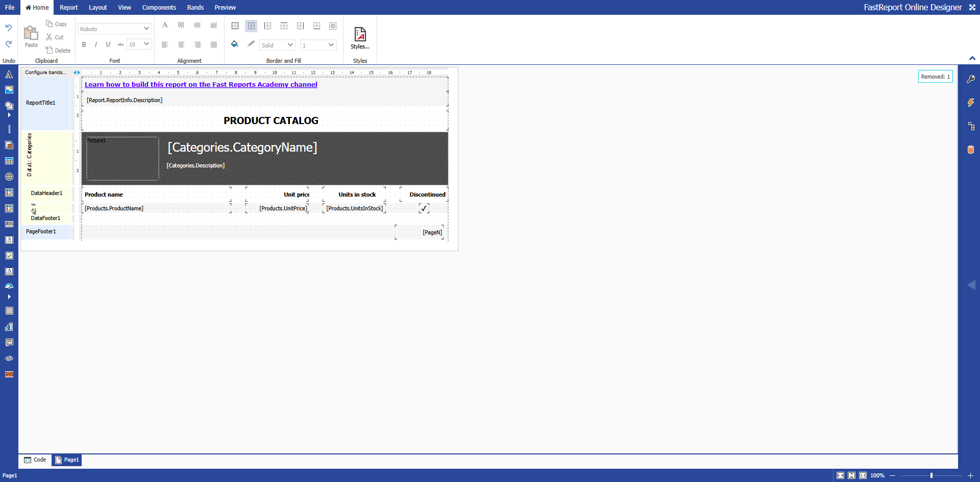Viewport: 980px width, 482px height.
Task: Select the SVG object tool
Action: click(9, 374)
